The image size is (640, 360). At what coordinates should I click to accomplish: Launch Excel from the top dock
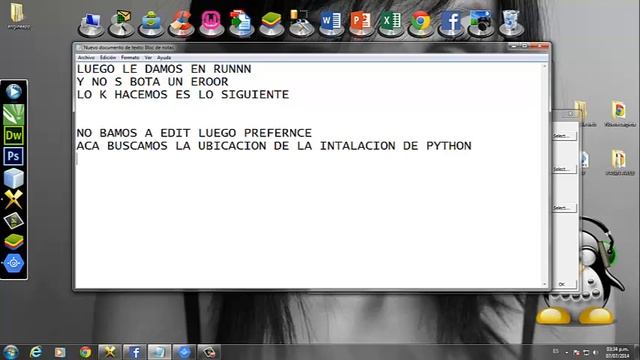coord(391,23)
